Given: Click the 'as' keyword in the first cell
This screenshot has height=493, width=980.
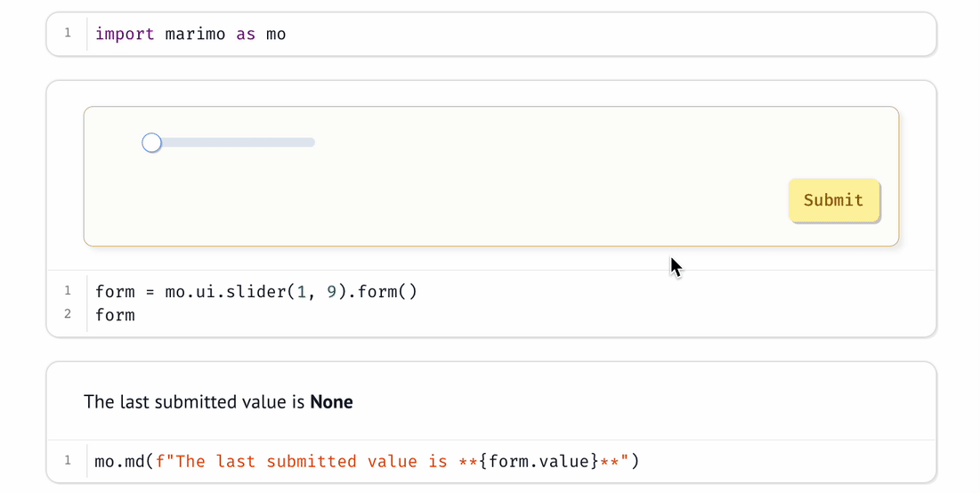Looking at the screenshot, I should (x=246, y=35).
